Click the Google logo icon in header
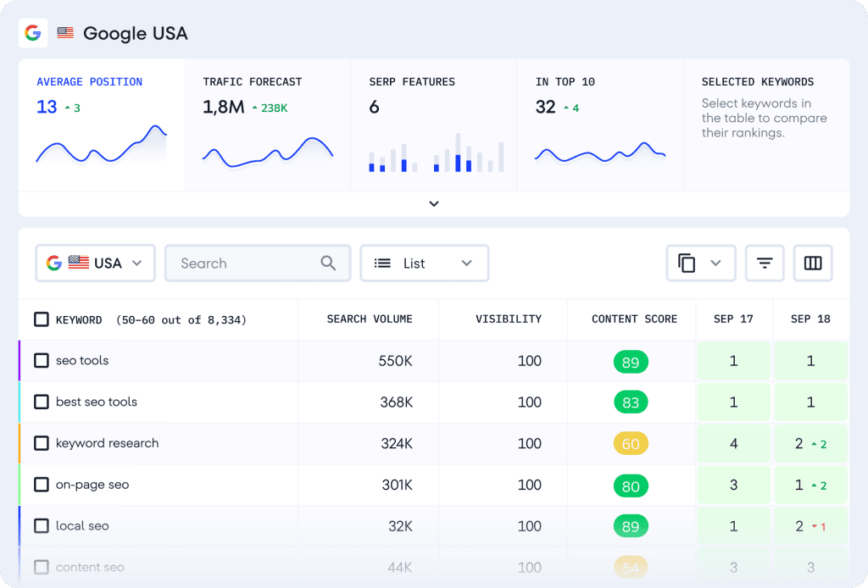 click(33, 33)
